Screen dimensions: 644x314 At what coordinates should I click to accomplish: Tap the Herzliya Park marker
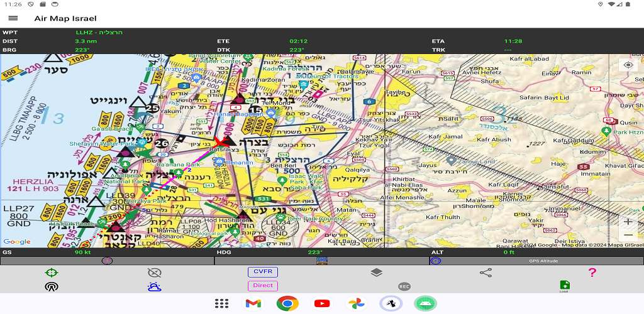(147, 191)
